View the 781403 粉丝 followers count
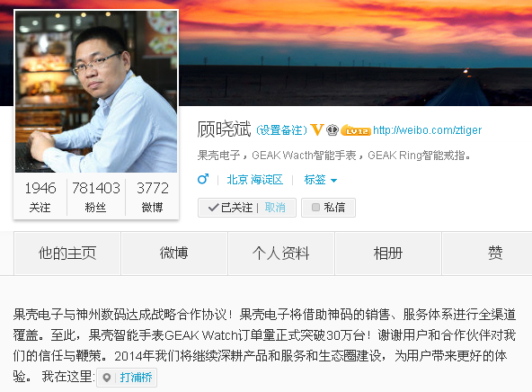The width and height of the screenshot is (532, 392). (96, 197)
